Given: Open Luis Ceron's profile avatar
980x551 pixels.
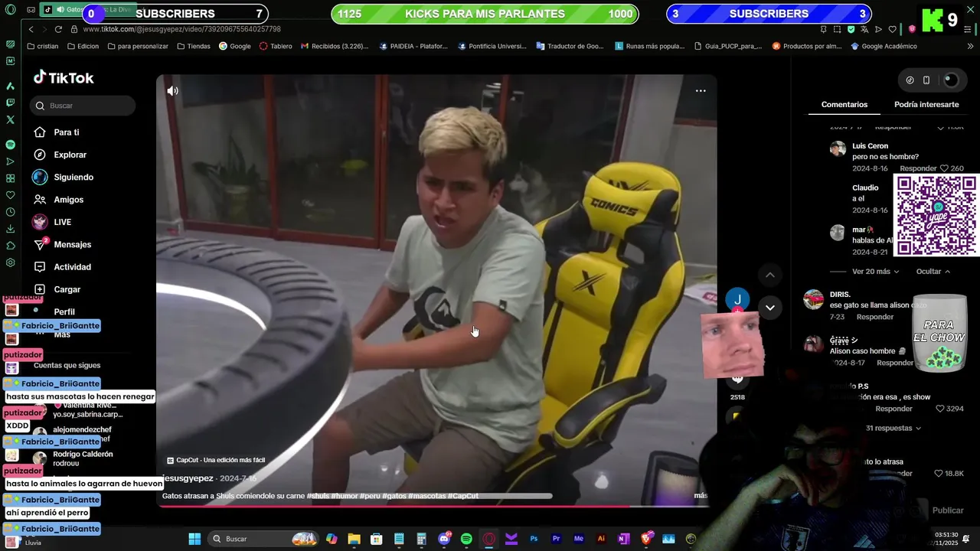Looking at the screenshot, I should [x=838, y=149].
